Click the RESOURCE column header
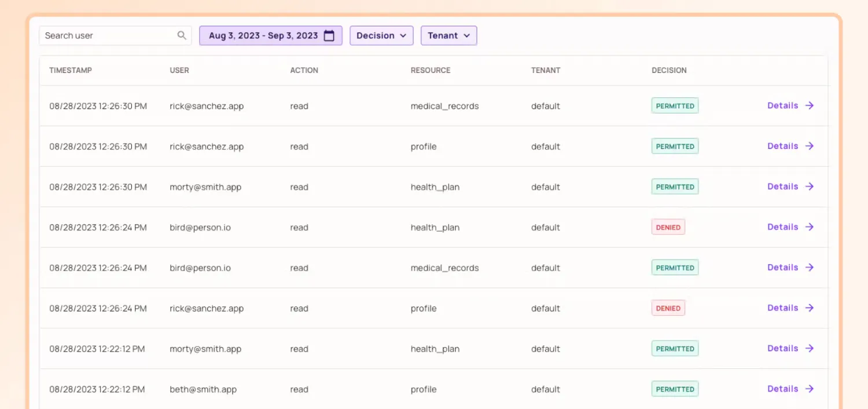The width and height of the screenshot is (868, 409). [x=431, y=70]
